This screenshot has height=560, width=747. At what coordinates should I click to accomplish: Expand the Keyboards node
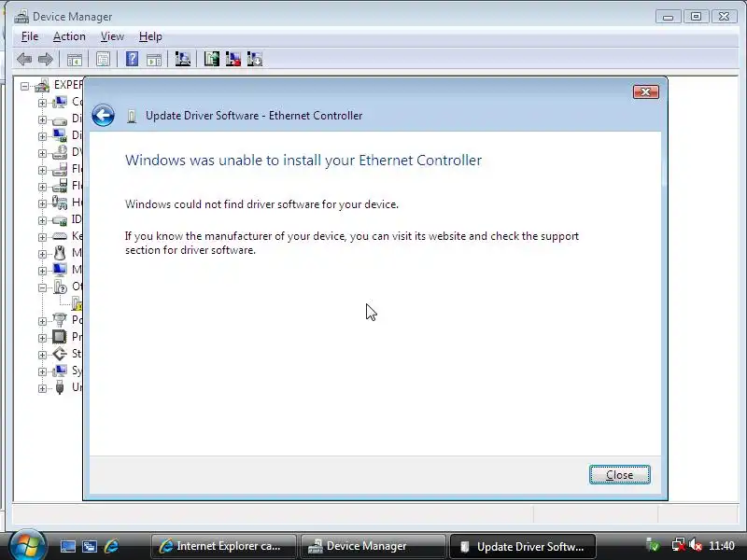(42, 237)
